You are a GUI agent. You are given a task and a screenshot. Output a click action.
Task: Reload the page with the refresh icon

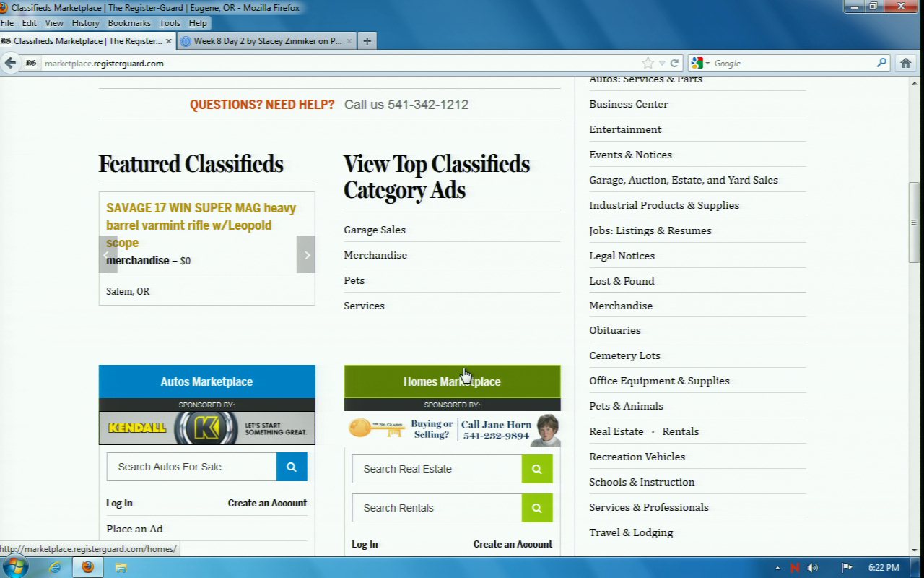674,63
